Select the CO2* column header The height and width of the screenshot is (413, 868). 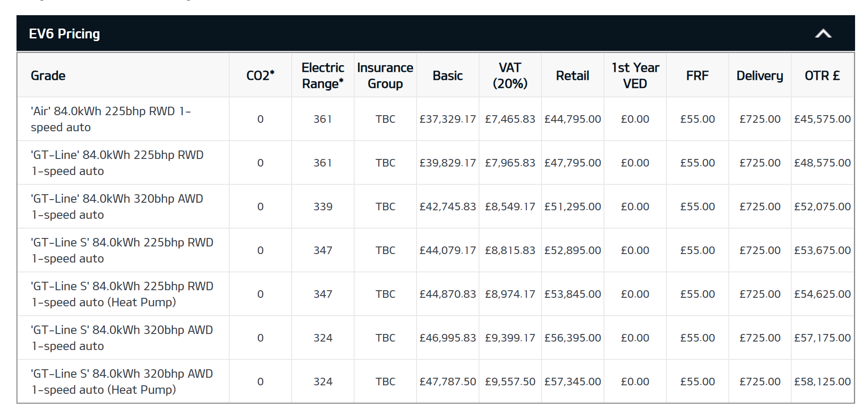(260, 76)
